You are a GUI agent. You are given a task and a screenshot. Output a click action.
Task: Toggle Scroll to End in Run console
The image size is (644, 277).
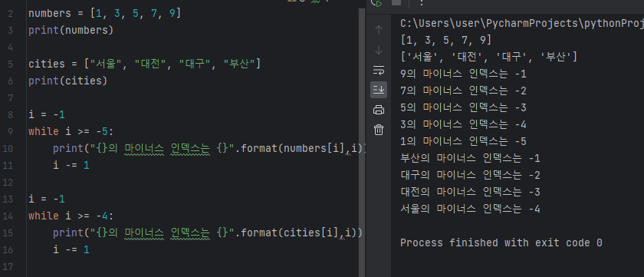[379, 90]
